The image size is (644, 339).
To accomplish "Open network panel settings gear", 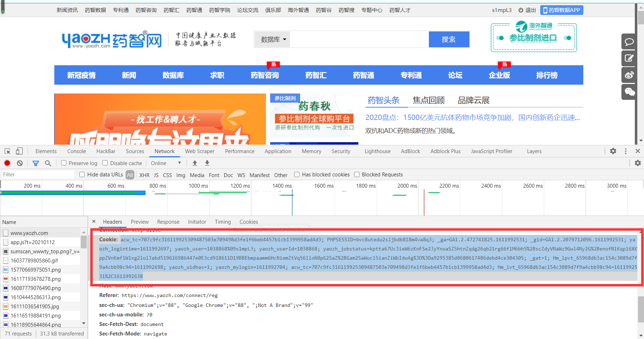I will tap(638, 163).
